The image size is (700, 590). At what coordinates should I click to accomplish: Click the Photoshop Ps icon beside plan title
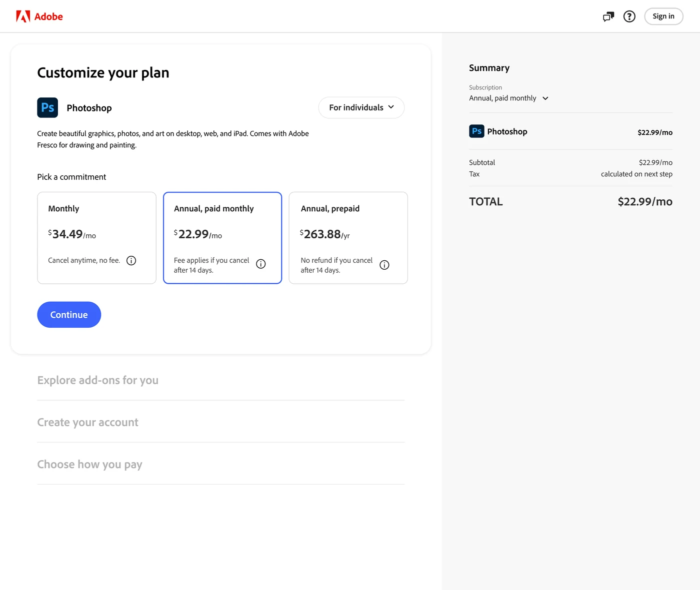tap(47, 107)
